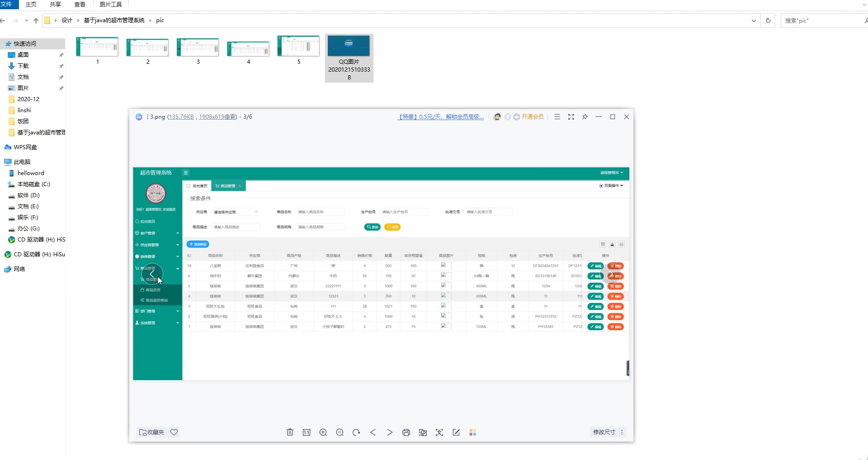Toggle the heart favorite icon

(174, 432)
